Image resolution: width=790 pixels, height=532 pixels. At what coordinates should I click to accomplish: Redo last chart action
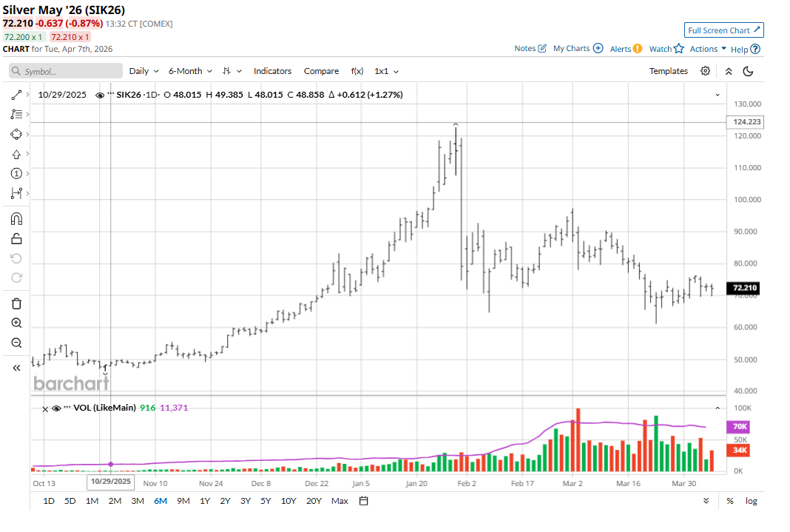[16, 278]
